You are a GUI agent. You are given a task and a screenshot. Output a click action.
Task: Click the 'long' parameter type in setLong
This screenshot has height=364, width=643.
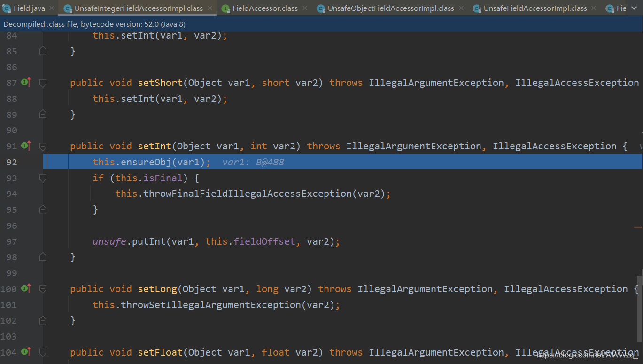click(267, 289)
